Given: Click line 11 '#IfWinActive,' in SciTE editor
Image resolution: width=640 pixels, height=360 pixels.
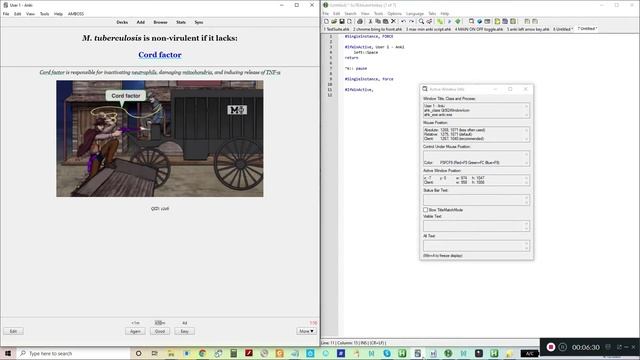Looking at the screenshot, I should pyautogui.click(x=358, y=89).
